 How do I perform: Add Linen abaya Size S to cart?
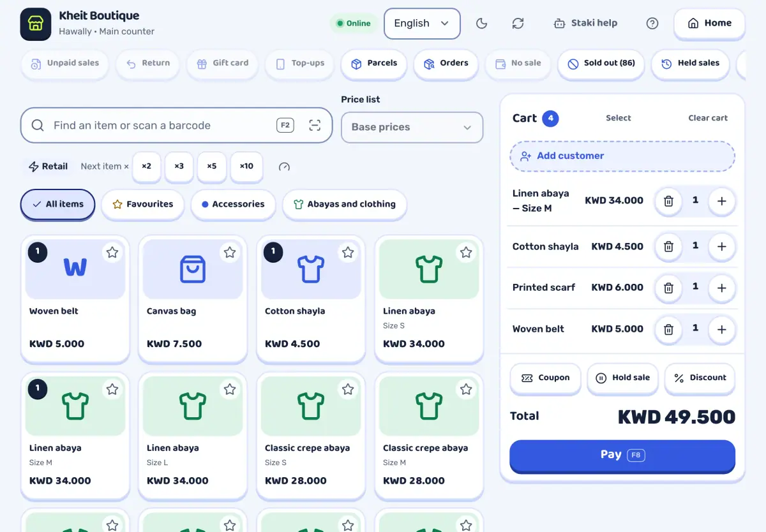(429, 299)
